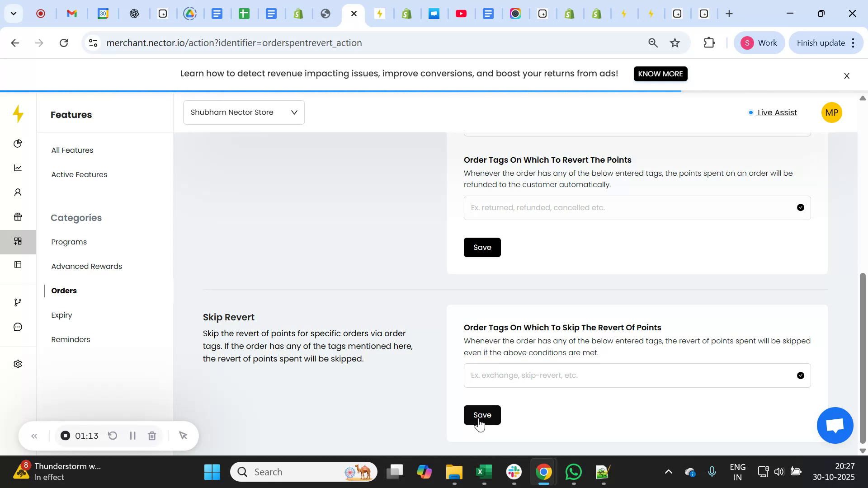Save the Skip Revert settings

coord(482,415)
